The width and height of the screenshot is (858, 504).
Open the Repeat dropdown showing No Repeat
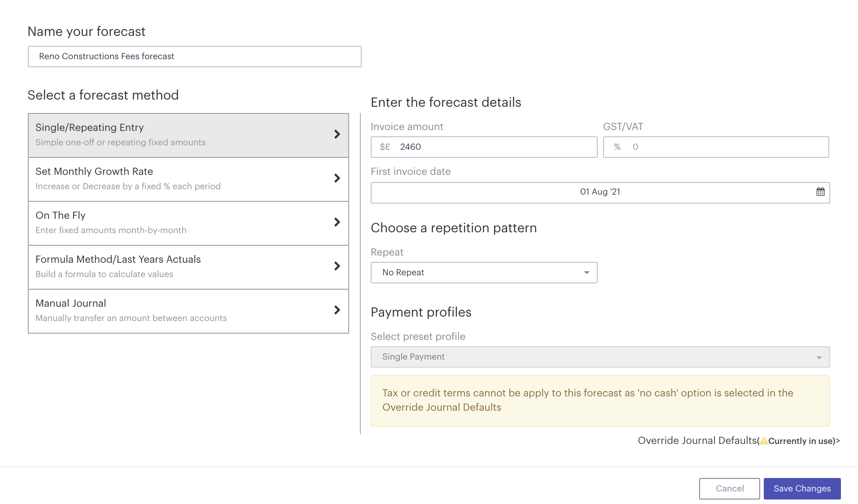tap(484, 273)
